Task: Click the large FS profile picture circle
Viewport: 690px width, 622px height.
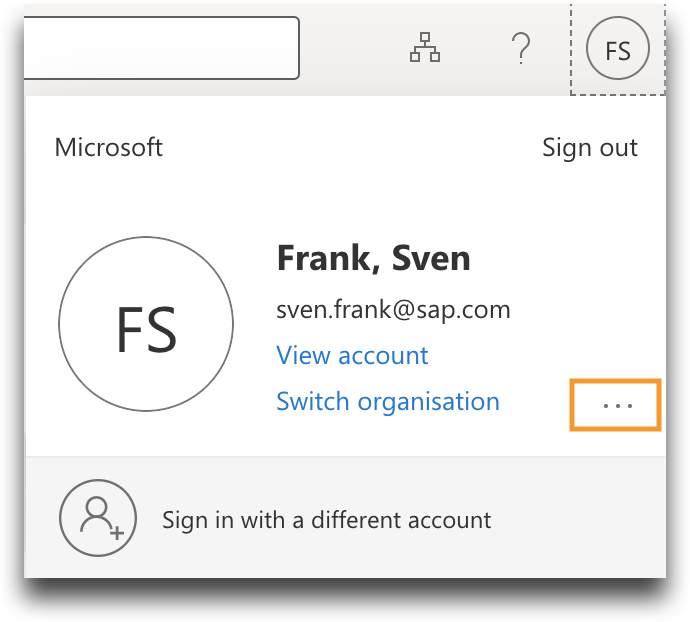Action: pos(146,325)
